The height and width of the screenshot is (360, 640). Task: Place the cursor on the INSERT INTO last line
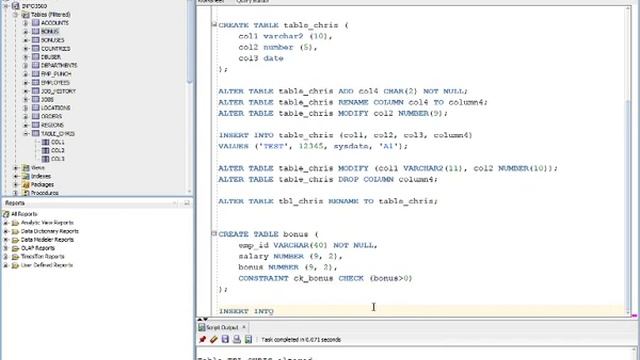(x=246, y=311)
